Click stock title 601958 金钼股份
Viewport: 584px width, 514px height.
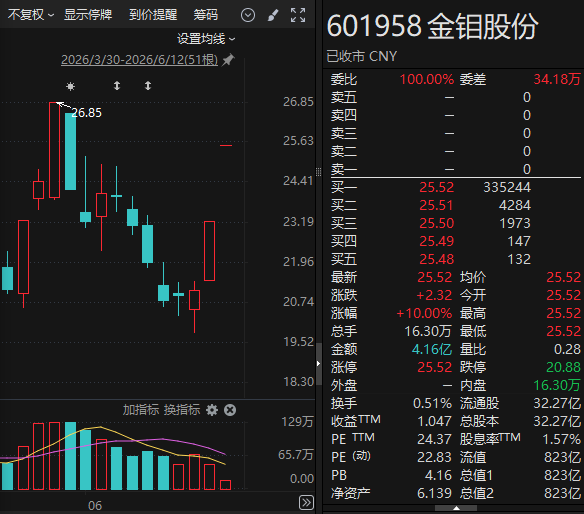(x=432, y=26)
